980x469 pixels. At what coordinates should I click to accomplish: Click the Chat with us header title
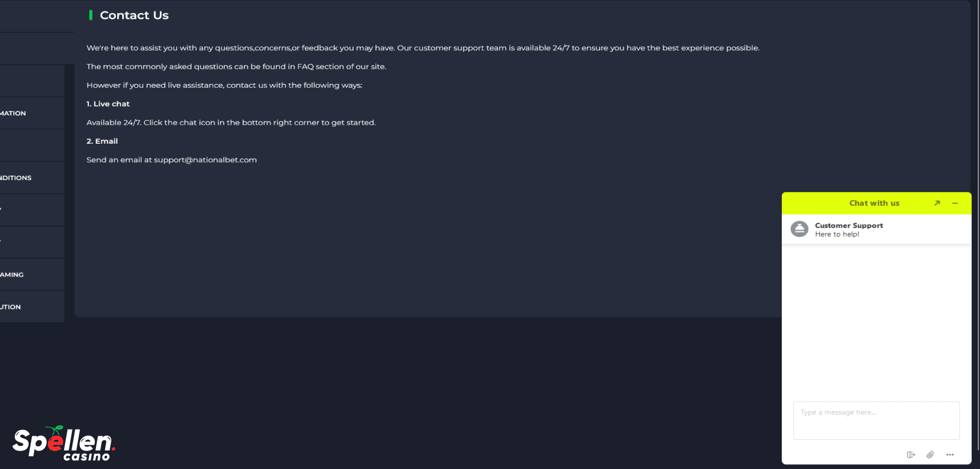point(874,203)
